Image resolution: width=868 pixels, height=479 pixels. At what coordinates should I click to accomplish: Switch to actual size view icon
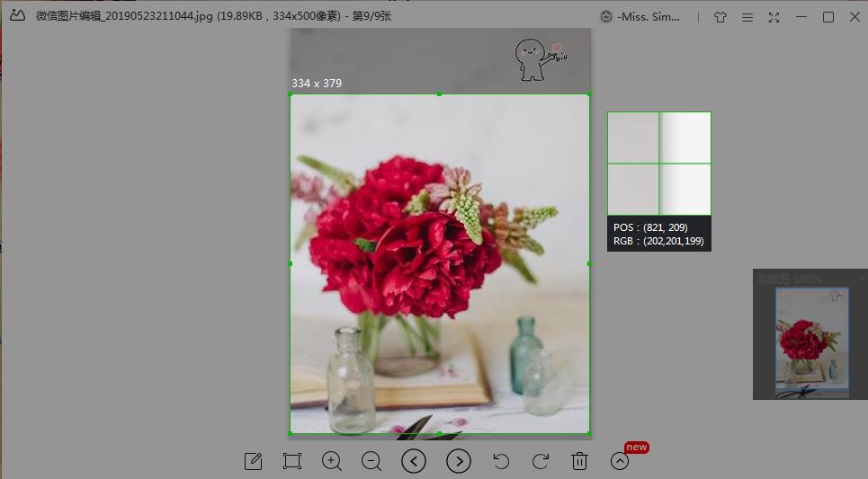[x=291, y=461]
